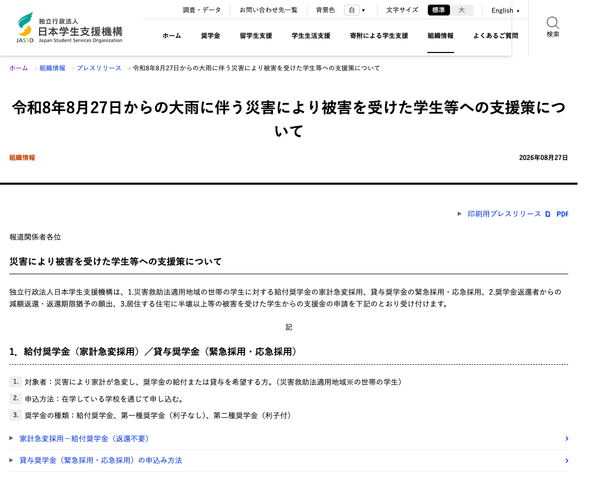Click the 報道関係者各位 text

pos(35,237)
